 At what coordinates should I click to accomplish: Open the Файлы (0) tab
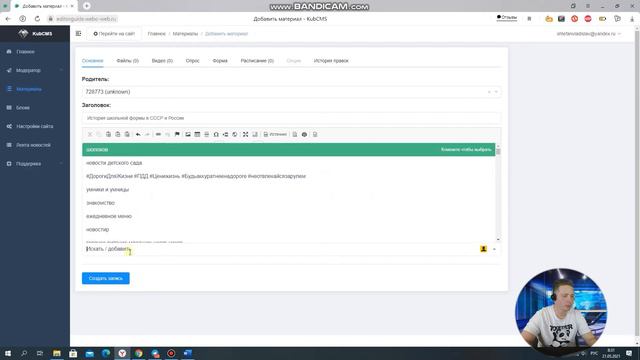pyautogui.click(x=127, y=60)
